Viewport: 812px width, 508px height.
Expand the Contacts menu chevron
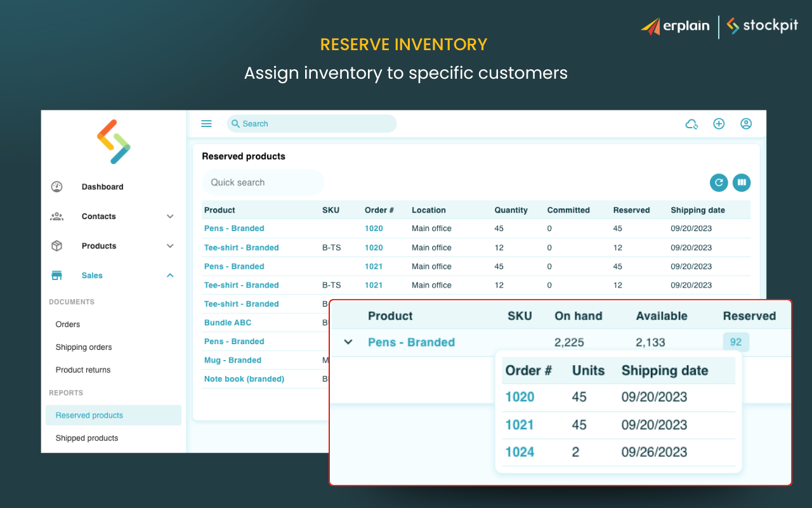click(x=170, y=217)
